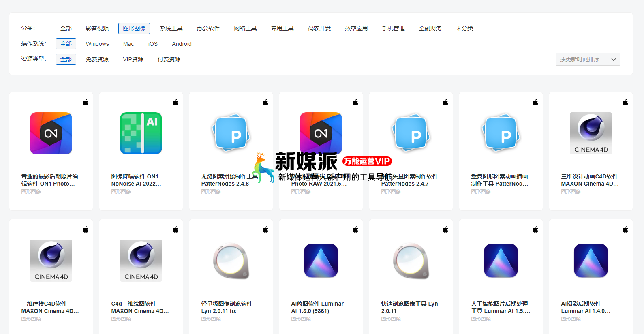The height and width of the screenshot is (334, 644).
Task: Open the ON1 NoNoise AI 2022 app icon
Action: pyautogui.click(x=141, y=133)
